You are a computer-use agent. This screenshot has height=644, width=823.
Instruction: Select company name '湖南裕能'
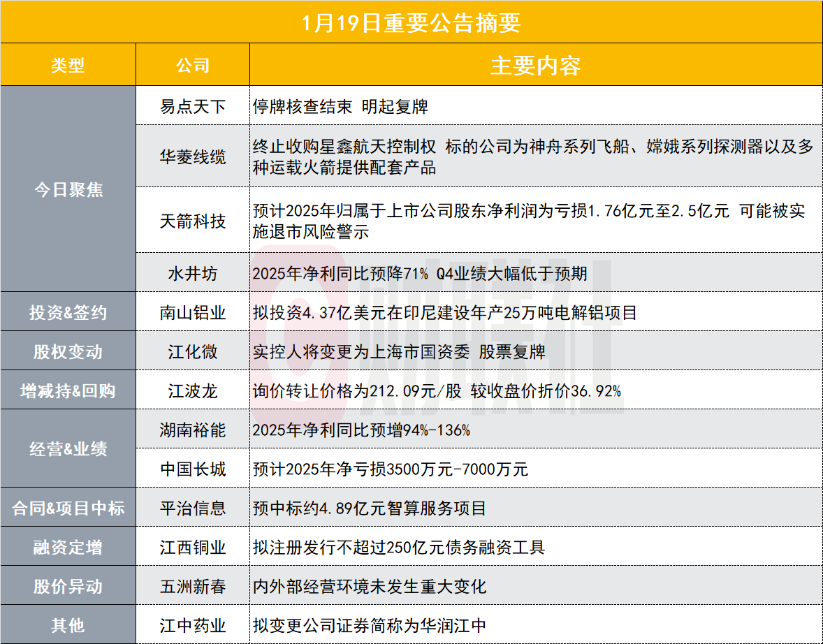click(x=193, y=430)
